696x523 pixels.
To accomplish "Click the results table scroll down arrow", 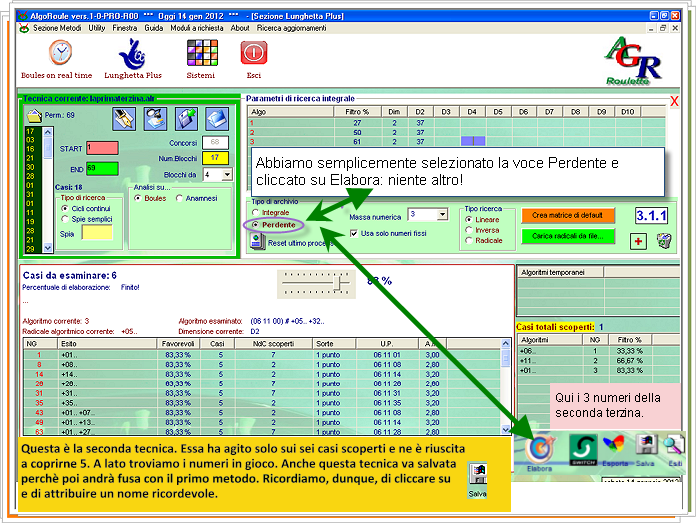I will tap(506, 429).
